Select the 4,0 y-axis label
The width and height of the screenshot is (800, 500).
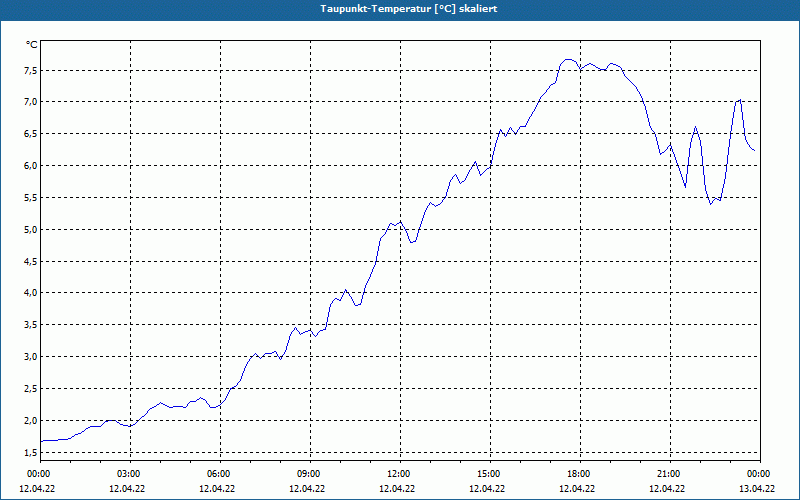pos(31,293)
